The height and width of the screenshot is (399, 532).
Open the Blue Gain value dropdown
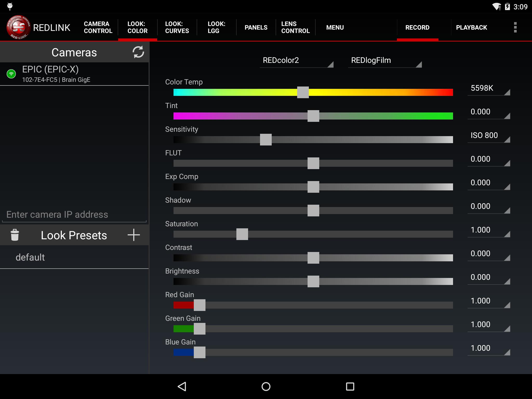point(489,349)
